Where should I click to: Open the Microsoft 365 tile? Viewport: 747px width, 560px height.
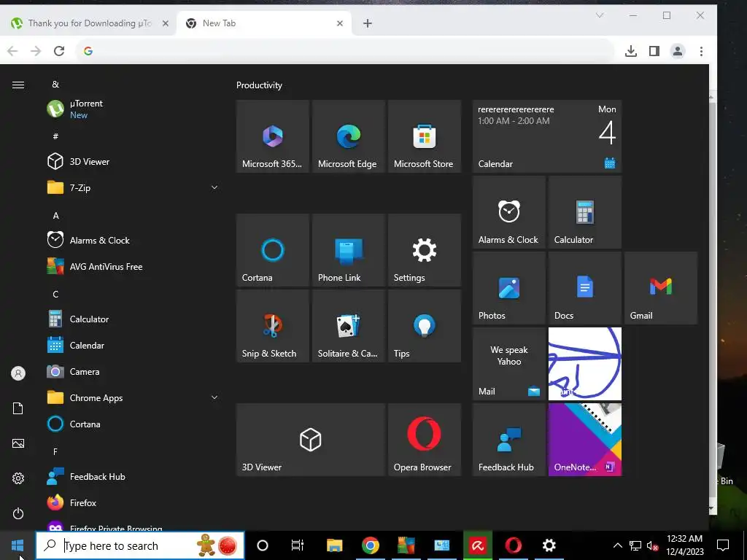[x=273, y=136]
